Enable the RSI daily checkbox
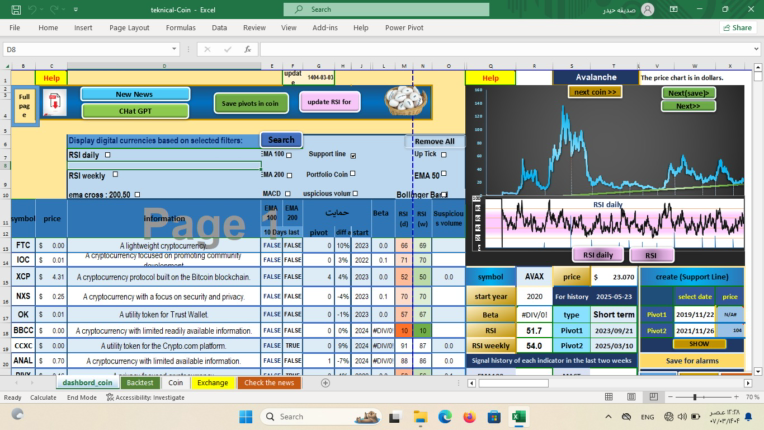Image resolution: width=764 pixels, height=430 pixels. click(108, 155)
